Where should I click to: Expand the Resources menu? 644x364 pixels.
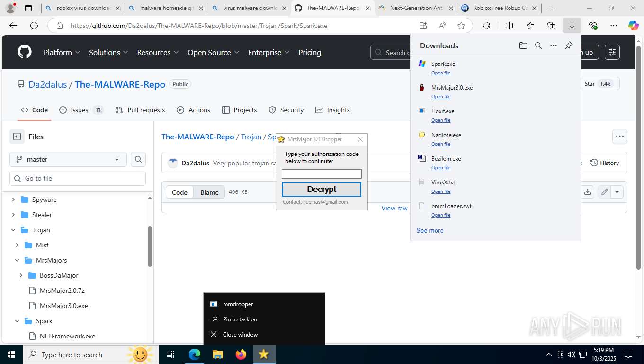(158, 52)
